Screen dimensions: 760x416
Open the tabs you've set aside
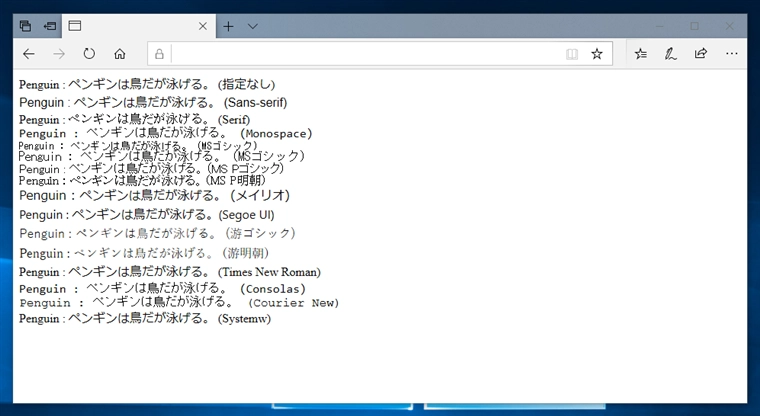[x=25, y=26]
